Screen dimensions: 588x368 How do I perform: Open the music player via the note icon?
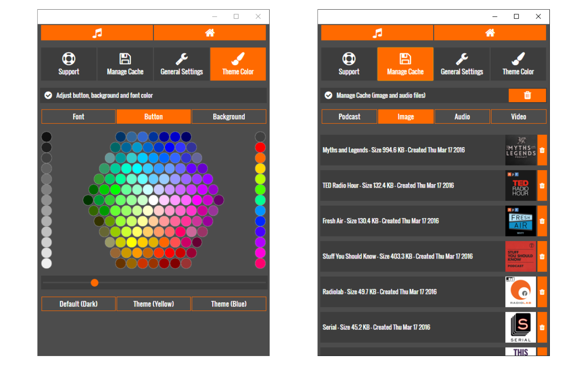96,32
